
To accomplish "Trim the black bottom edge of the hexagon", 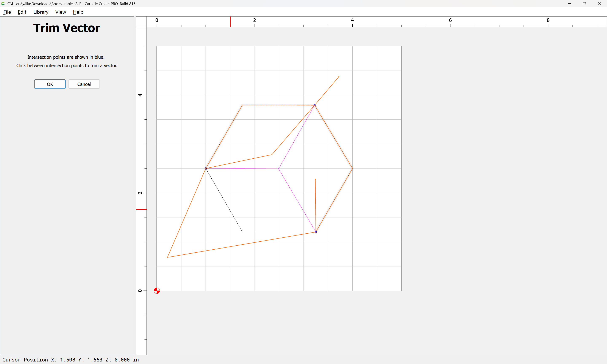I will point(279,232).
